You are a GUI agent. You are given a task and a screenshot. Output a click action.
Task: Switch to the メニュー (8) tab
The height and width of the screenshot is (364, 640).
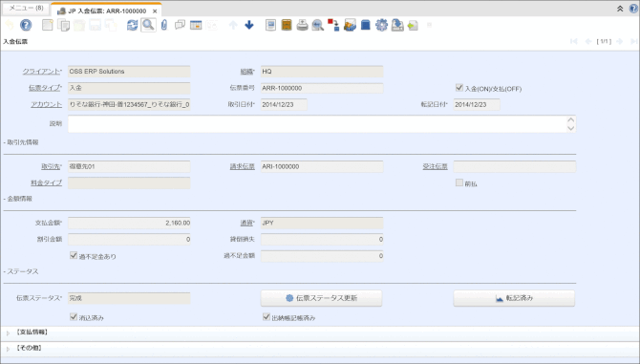[x=26, y=9]
